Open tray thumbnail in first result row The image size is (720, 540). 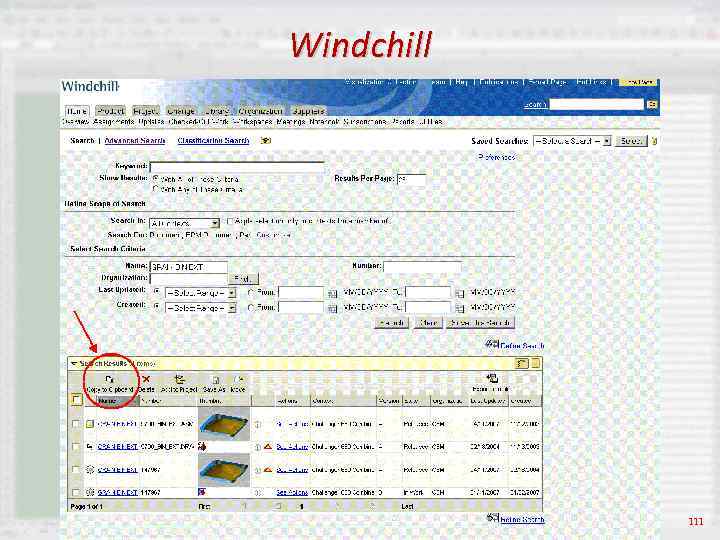coord(224,424)
